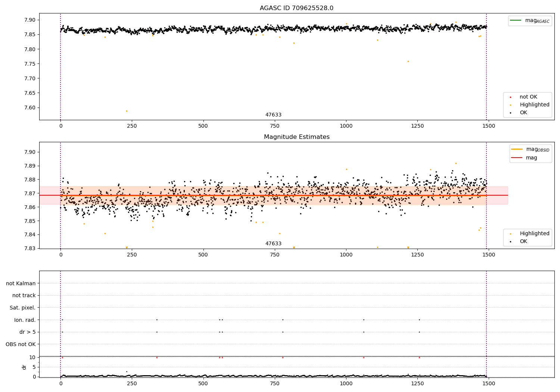This screenshot has width=560, height=392.
Task: Select 'Highlighted' in the top plot legend
Action: point(535,105)
